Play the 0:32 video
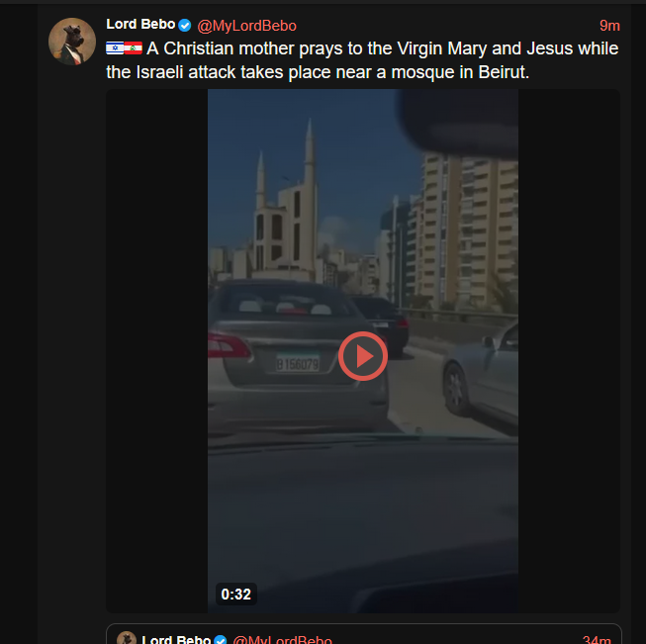The width and height of the screenshot is (646, 644). pyautogui.click(x=362, y=355)
